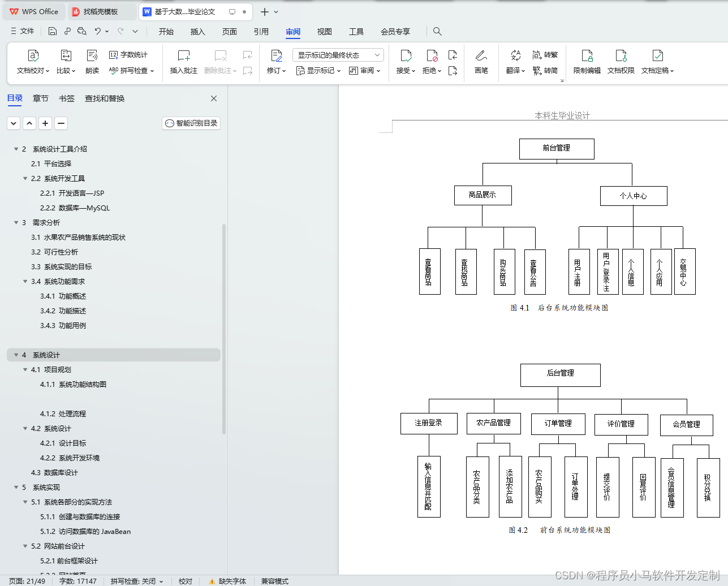Click the 画笔 pen tool

coord(481,62)
